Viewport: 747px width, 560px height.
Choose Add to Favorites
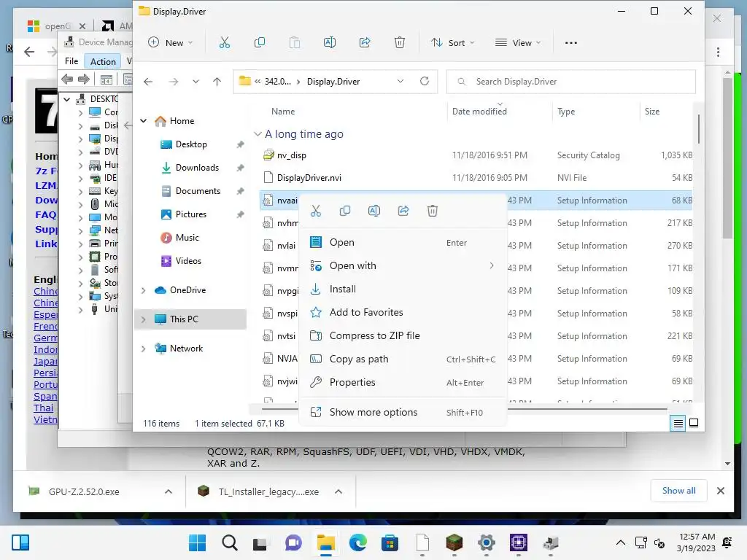tap(403, 312)
